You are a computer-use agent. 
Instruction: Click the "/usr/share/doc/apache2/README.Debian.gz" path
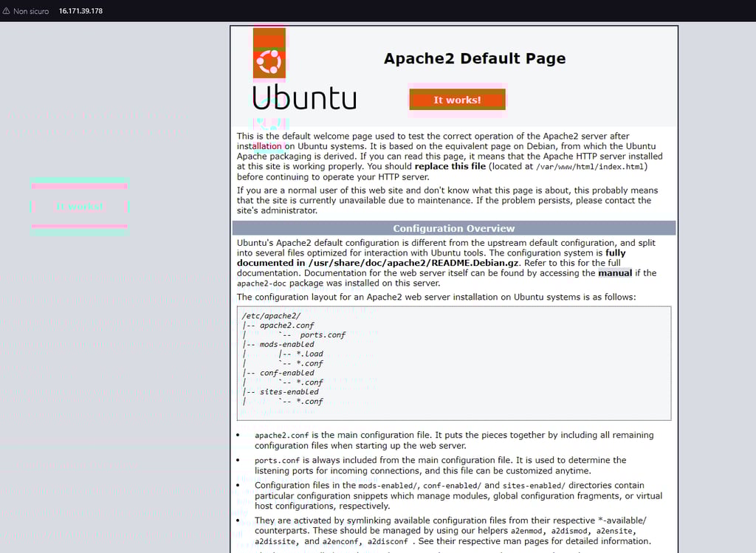(413, 263)
